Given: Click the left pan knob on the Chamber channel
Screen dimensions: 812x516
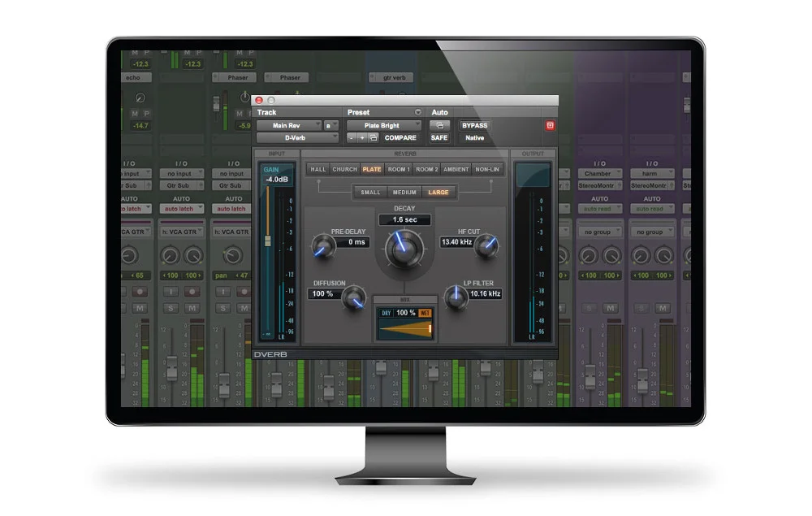Looking at the screenshot, I should point(588,255).
